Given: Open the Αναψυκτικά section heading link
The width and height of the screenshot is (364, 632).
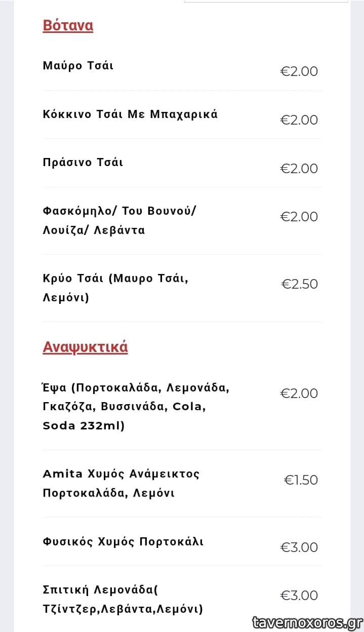Looking at the screenshot, I should point(85,347).
